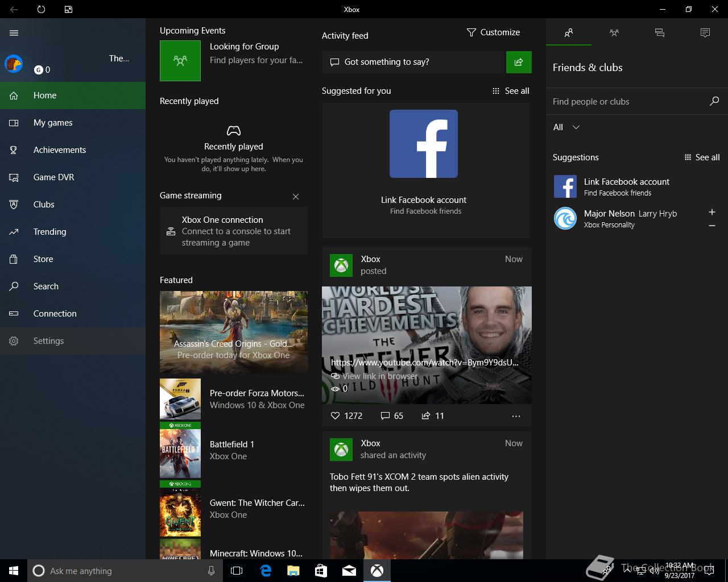Click Xbox logo on shared activity entry
The height and width of the screenshot is (582, 728).
coord(341,449)
